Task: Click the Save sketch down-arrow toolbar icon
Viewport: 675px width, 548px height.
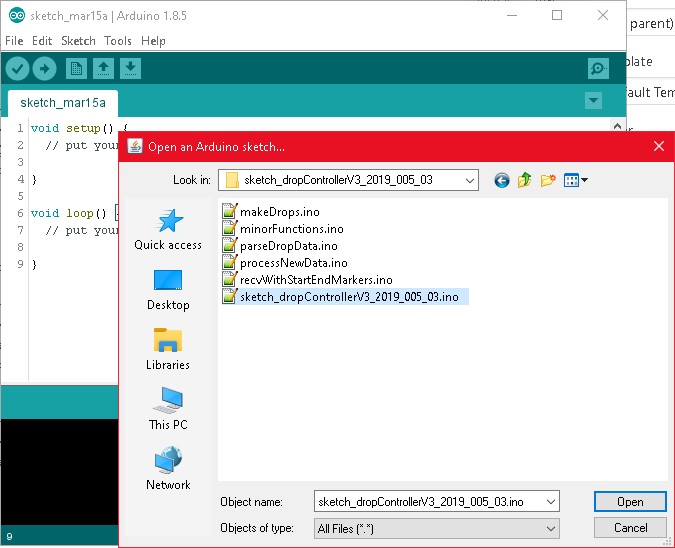Action: (x=130, y=68)
